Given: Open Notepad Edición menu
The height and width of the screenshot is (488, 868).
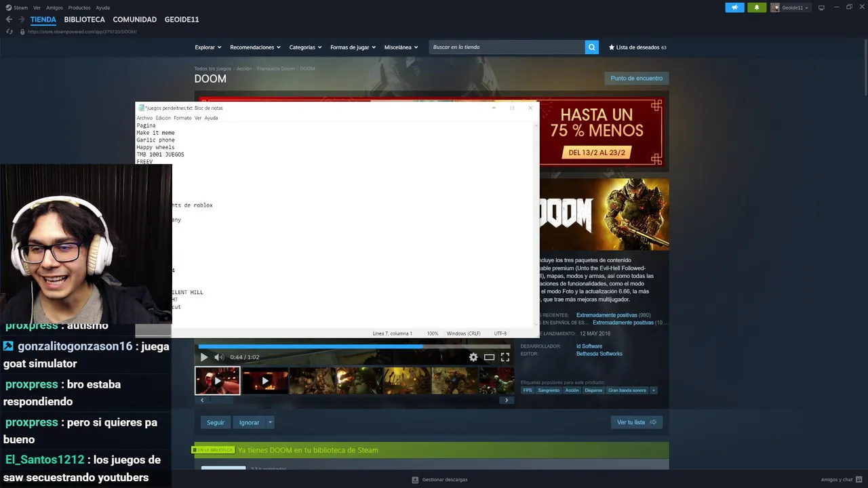Looking at the screenshot, I should tap(163, 118).
